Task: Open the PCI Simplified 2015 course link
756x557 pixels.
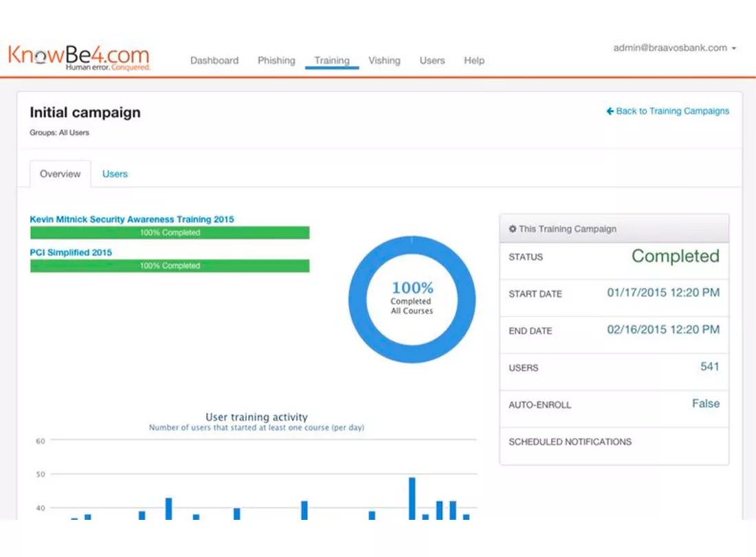Action: pos(70,252)
